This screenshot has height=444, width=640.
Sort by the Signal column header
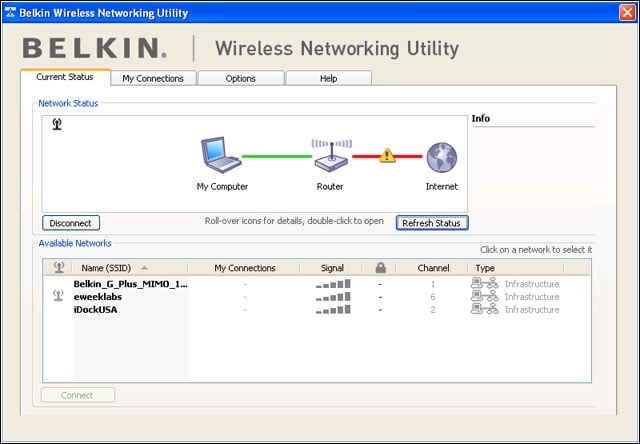[332, 268]
